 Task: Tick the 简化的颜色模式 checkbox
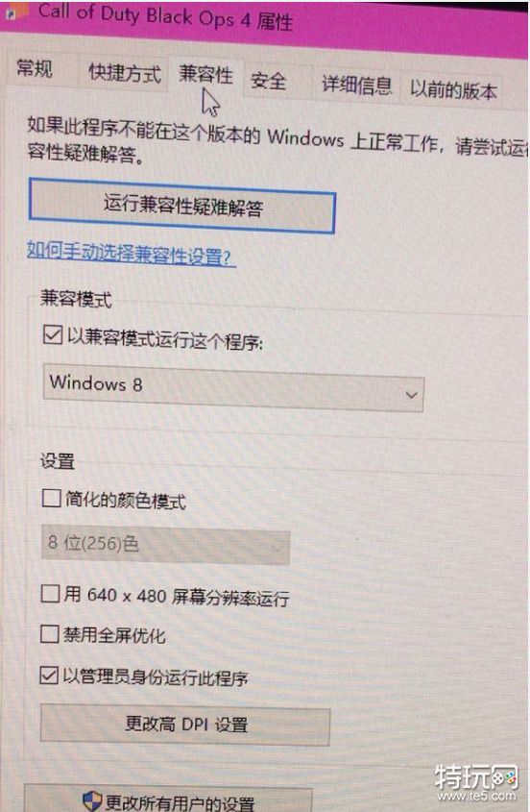point(51,498)
